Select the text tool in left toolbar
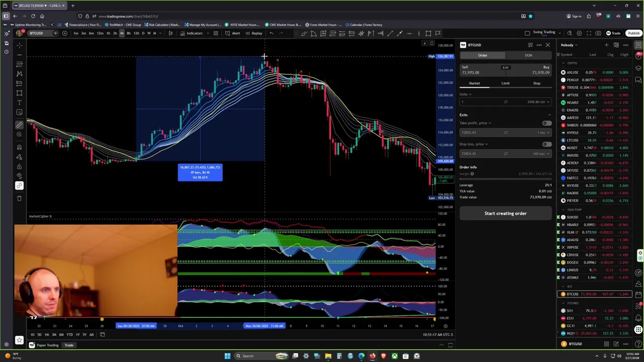Screen dimensions: 644x362 click(x=19, y=103)
